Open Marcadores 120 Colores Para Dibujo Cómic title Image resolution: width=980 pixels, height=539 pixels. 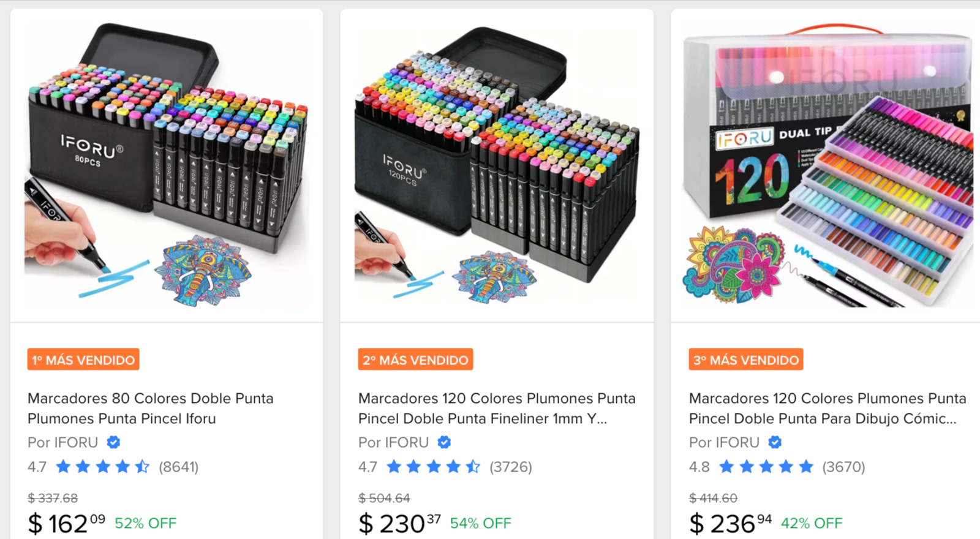coord(827,409)
